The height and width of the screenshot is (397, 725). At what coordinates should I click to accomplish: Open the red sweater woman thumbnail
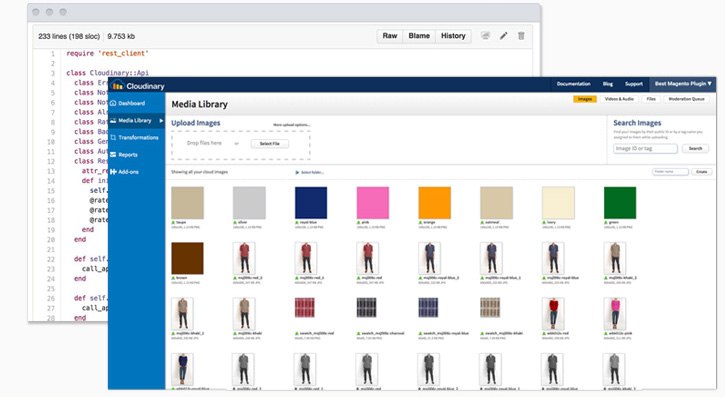pyautogui.click(x=553, y=314)
